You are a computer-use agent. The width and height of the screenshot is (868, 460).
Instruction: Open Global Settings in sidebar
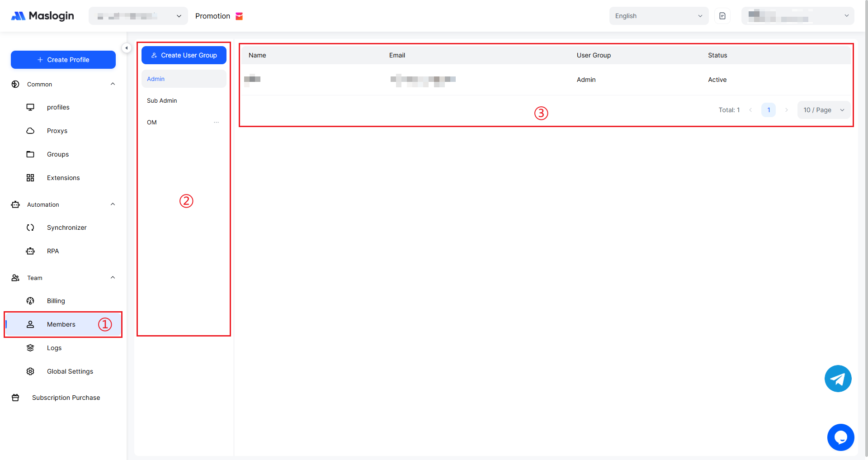[70, 371]
